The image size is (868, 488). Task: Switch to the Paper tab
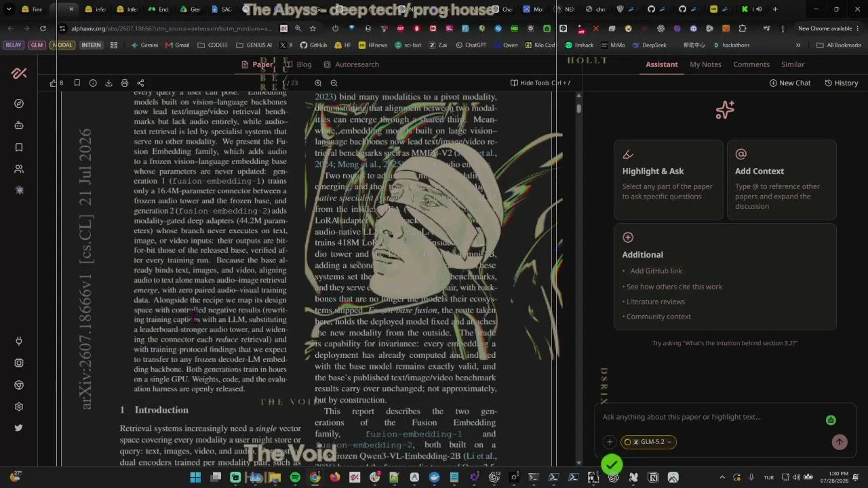point(258,64)
